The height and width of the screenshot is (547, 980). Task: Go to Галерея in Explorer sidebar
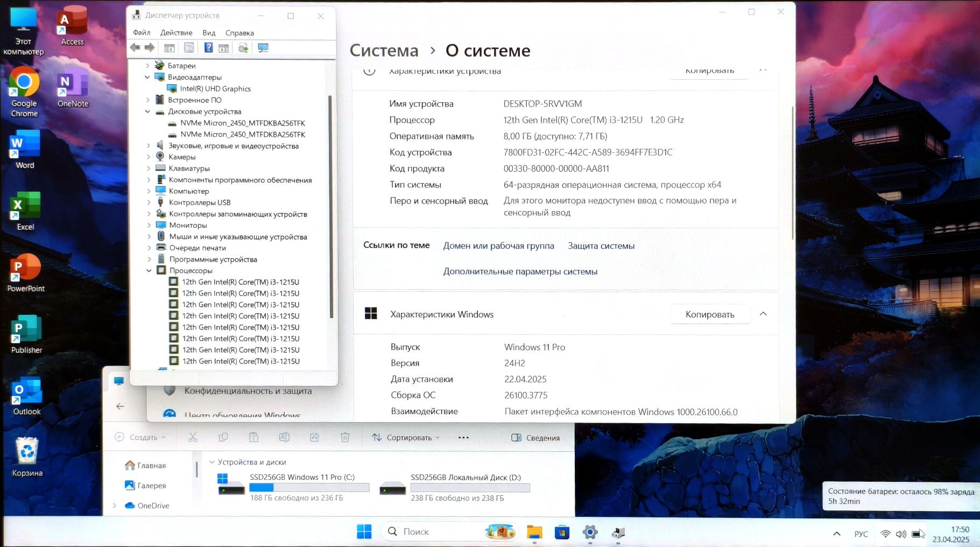pyautogui.click(x=145, y=485)
